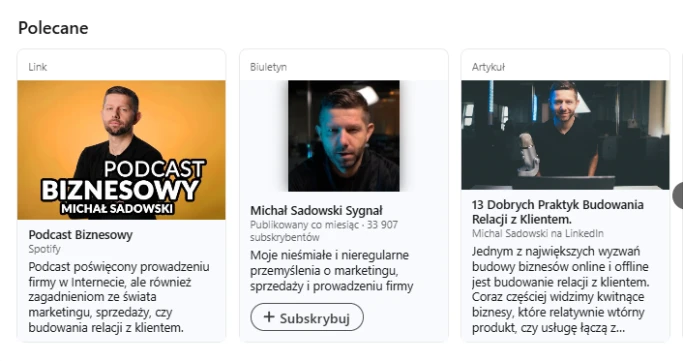The width and height of the screenshot is (683, 361).
Task: Click the article excerpt starting Jednym z największych
Action: pos(561,290)
